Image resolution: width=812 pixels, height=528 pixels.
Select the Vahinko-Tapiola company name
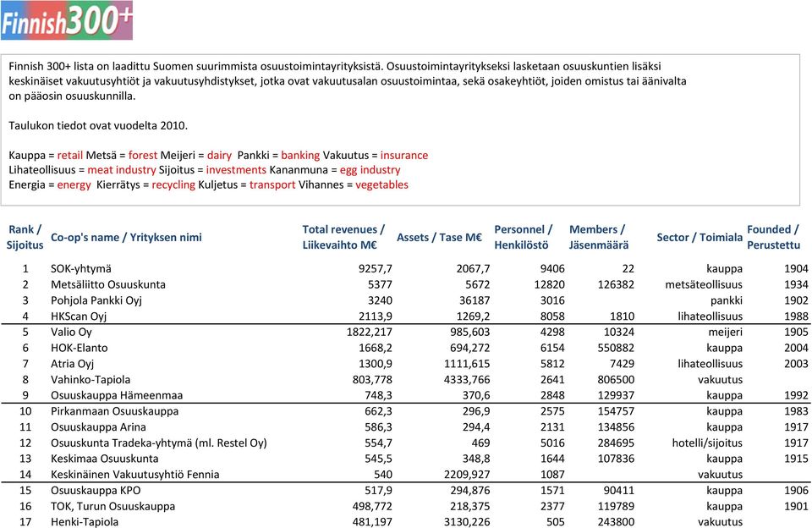click(x=91, y=379)
